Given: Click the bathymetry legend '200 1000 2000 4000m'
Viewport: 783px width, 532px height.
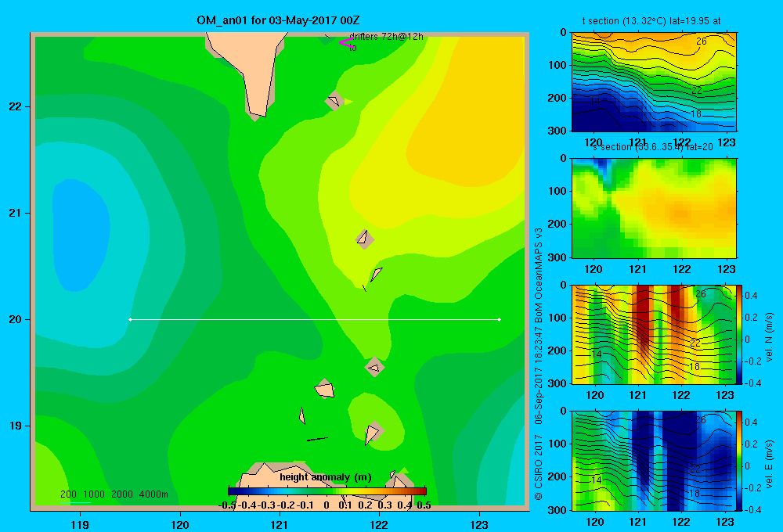Looking at the screenshot, I should tap(114, 494).
